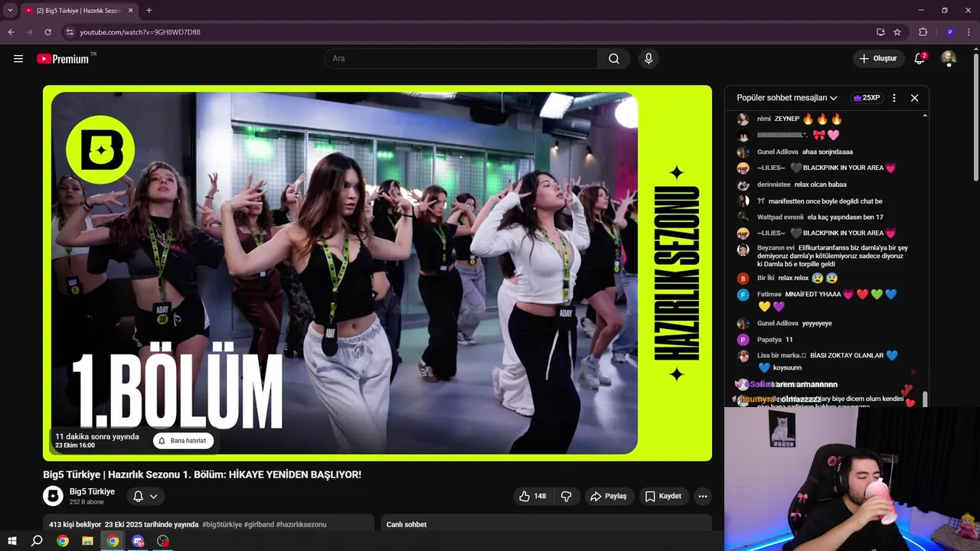
Task: Select chat author Wattpad evrenii
Action: (x=780, y=217)
